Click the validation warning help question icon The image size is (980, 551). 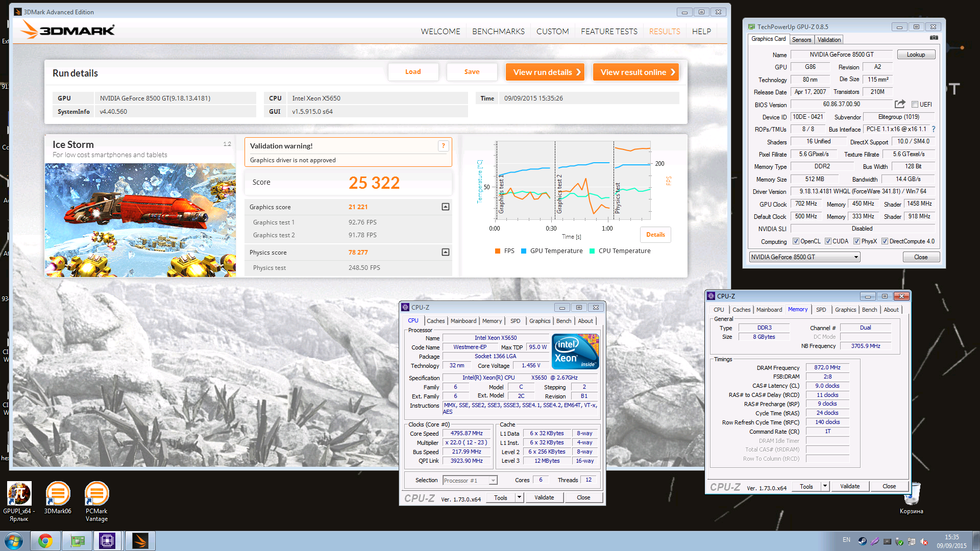click(444, 146)
